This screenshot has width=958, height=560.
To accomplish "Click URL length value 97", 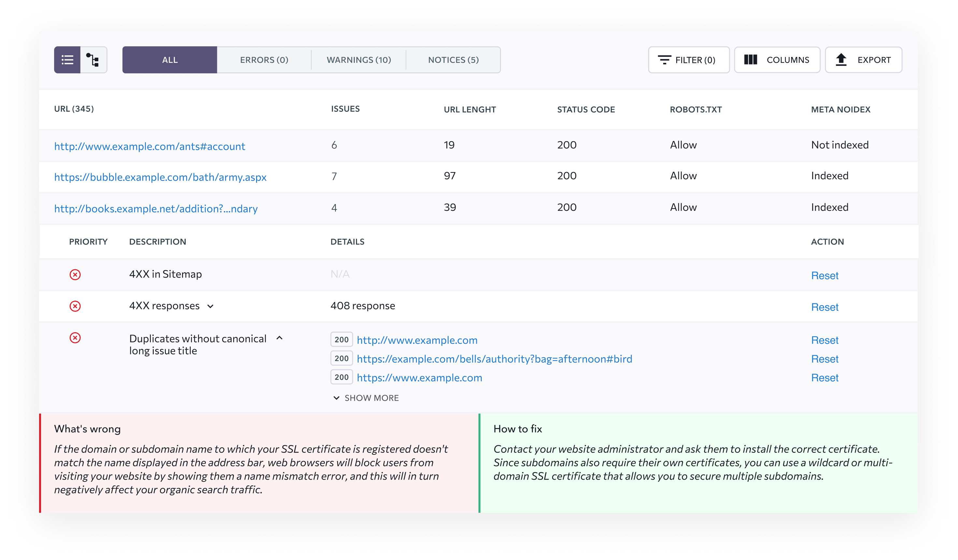I will pyautogui.click(x=450, y=176).
